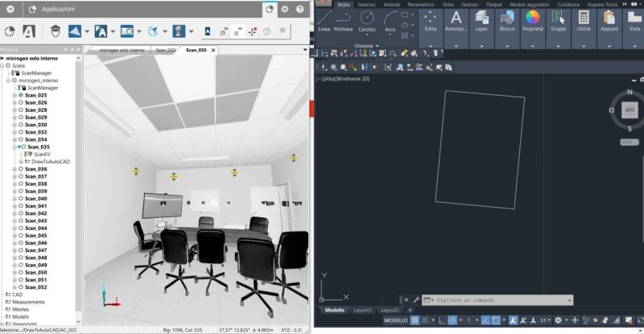Open the Parametrico ribbon tab
The width and height of the screenshot is (644, 334).
point(420,5)
